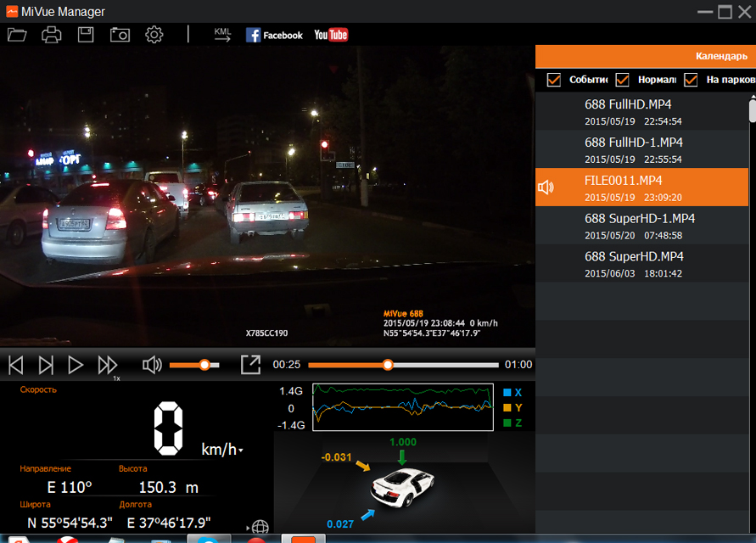Expand video to full screen
The image size is (756, 543).
click(x=250, y=365)
